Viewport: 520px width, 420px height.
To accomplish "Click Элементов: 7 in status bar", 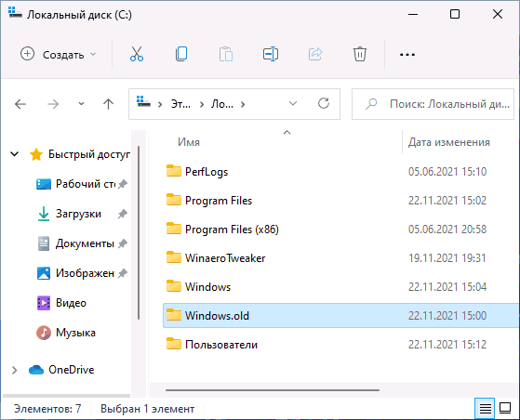I will [x=47, y=409].
